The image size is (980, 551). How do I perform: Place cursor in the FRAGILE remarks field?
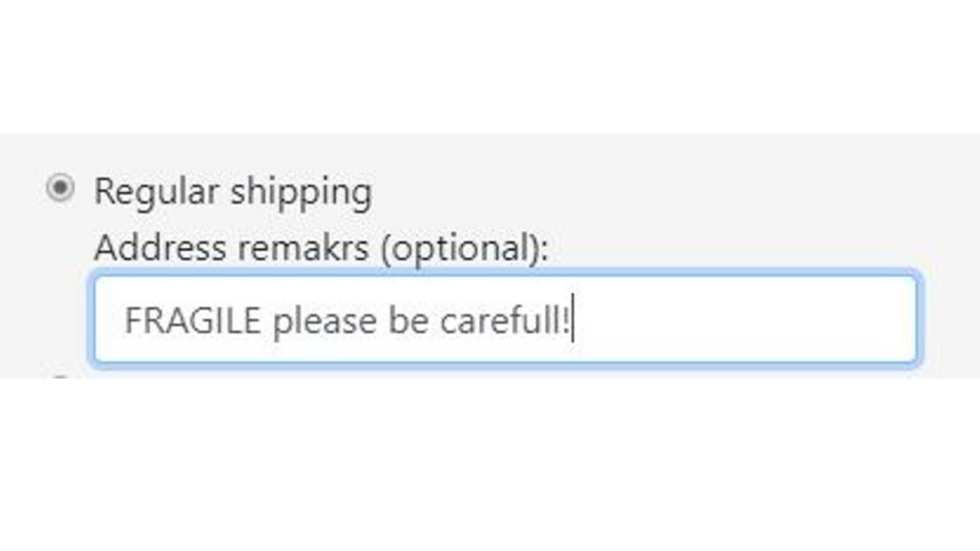505,320
